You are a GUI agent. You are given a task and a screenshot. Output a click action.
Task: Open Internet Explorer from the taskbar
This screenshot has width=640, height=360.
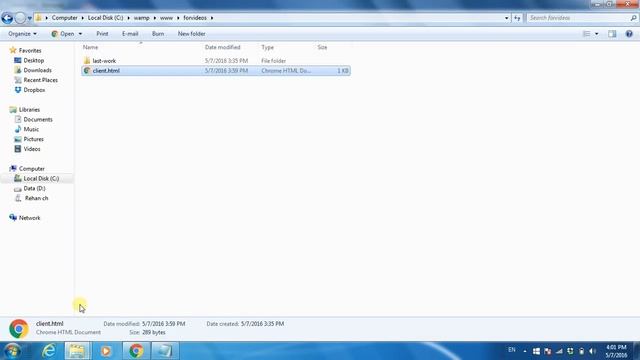(49, 351)
